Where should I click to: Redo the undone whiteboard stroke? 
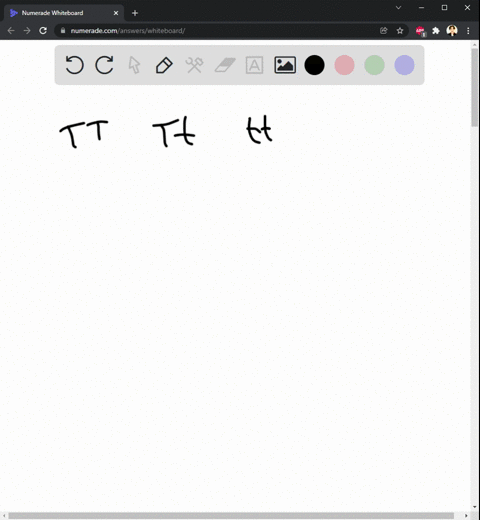[104, 65]
